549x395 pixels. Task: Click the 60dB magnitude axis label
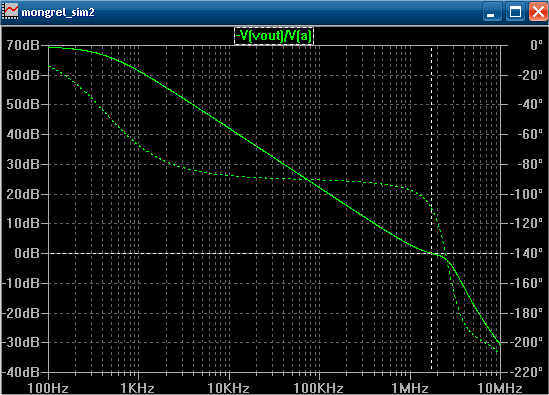pos(23,75)
